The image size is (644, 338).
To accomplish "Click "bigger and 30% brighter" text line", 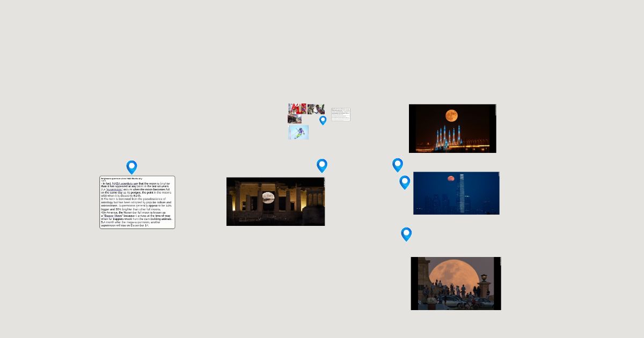I will [x=131, y=209].
